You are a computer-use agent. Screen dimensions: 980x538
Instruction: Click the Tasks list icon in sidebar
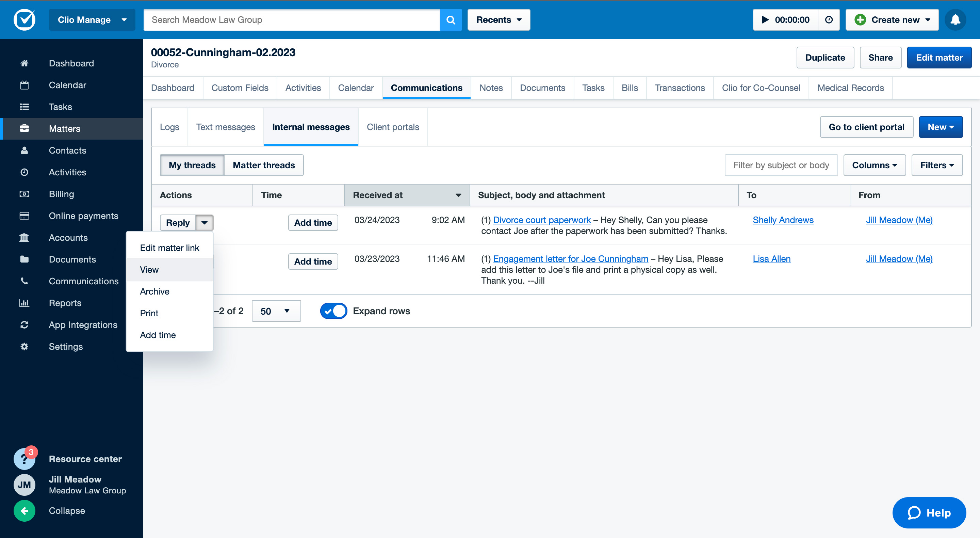click(x=24, y=107)
